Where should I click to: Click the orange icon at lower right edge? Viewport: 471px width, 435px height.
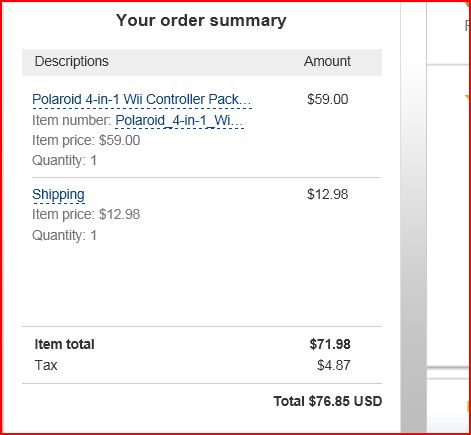[x=467, y=406]
